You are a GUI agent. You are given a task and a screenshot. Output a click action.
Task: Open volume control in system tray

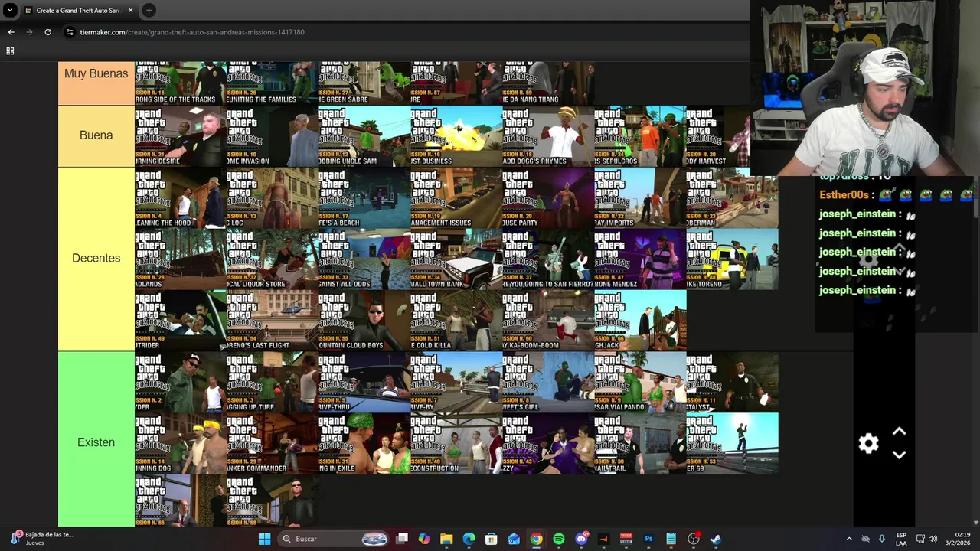pyautogui.click(x=933, y=539)
